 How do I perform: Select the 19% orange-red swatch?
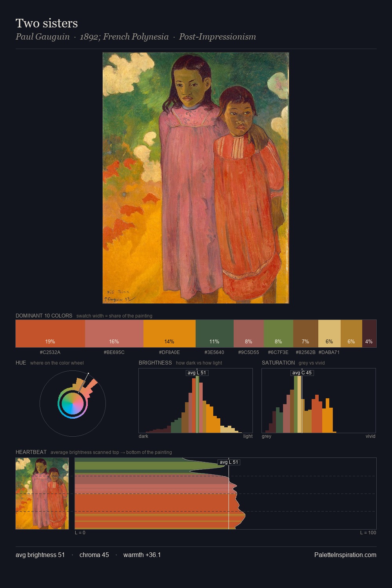coord(50,334)
